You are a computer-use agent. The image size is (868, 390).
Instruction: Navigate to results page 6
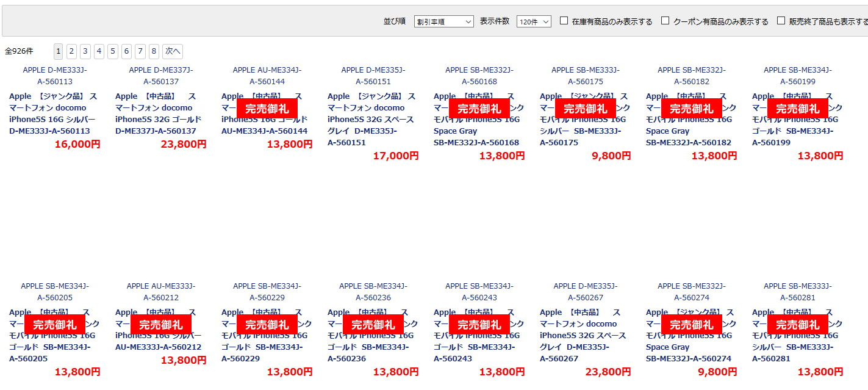point(126,51)
